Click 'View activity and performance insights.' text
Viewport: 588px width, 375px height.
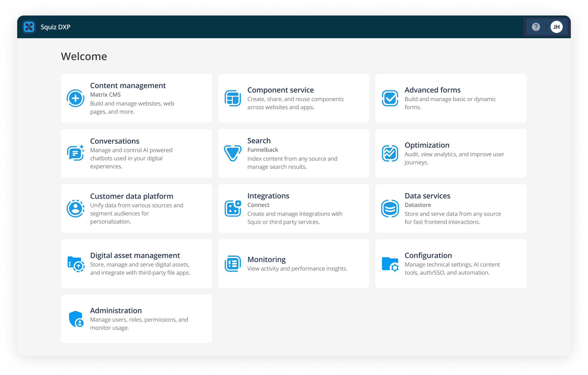point(297,268)
